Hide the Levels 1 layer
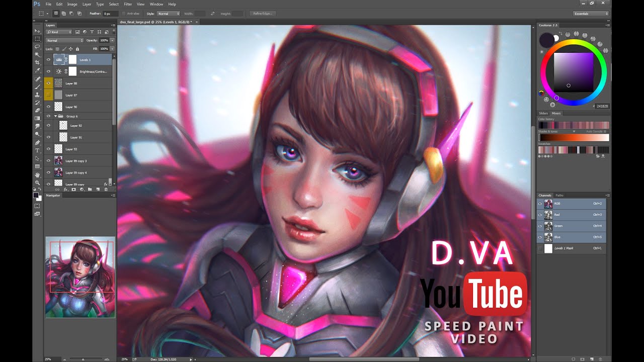Image resolution: width=644 pixels, height=362 pixels. click(x=49, y=59)
